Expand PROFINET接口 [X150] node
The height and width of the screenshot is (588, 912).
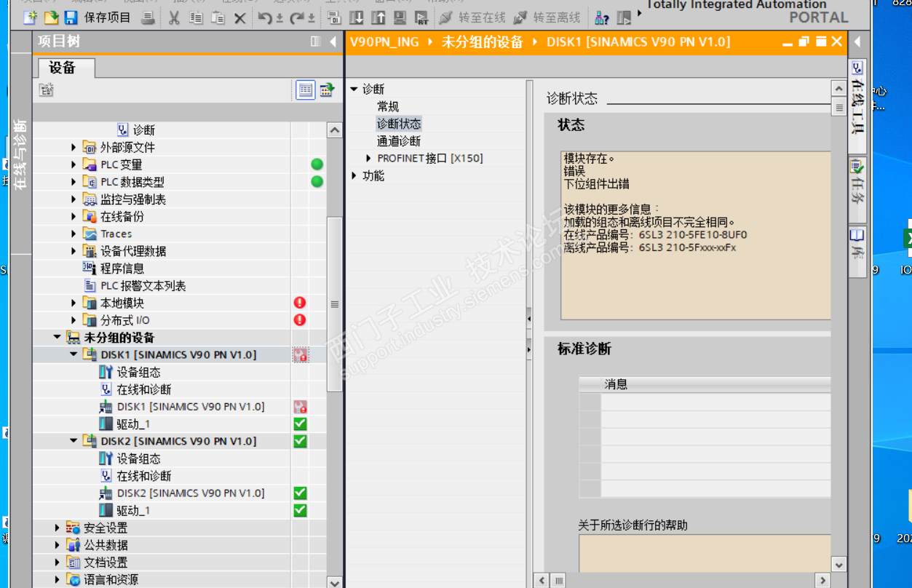tap(369, 158)
